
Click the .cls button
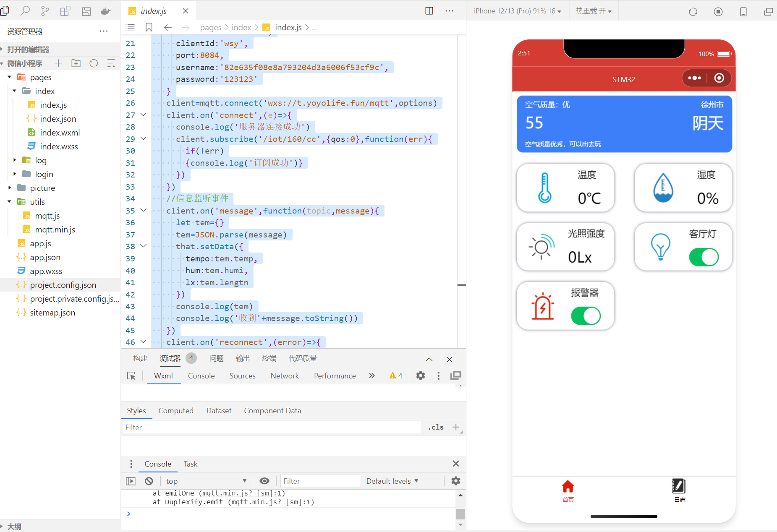pyautogui.click(x=436, y=427)
